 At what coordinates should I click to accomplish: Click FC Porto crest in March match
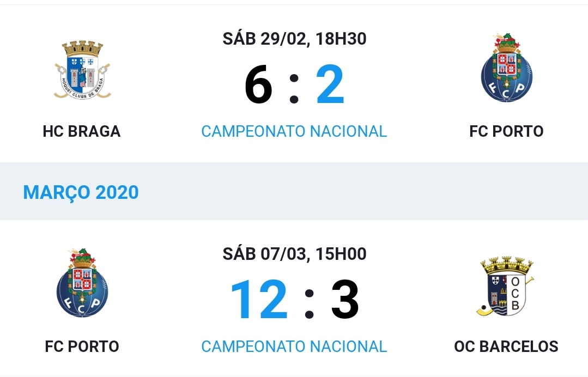[82, 283]
